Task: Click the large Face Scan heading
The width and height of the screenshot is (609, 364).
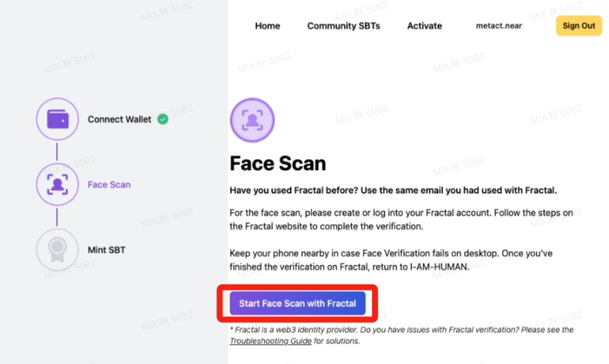Action: tap(278, 163)
